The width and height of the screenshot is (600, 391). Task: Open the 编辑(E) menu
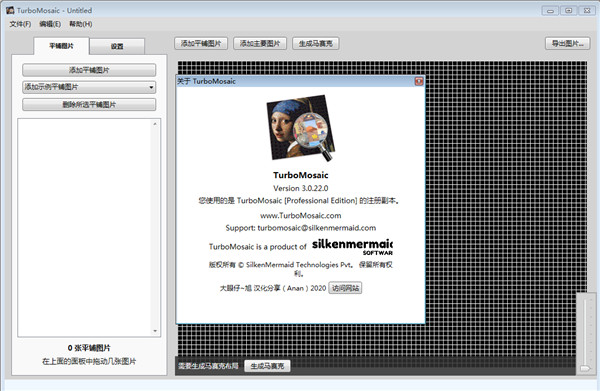tap(50, 24)
